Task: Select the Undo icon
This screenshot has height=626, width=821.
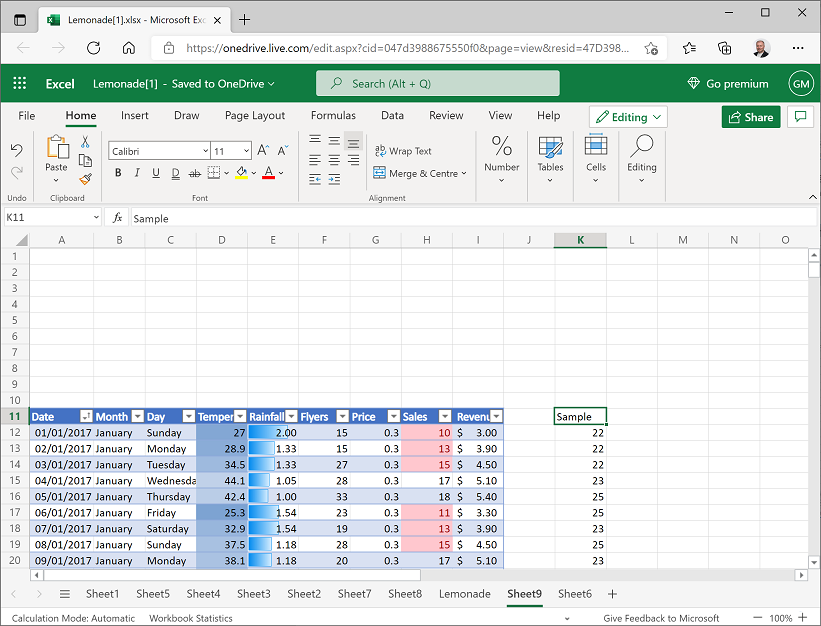Action: (x=16, y=149)
